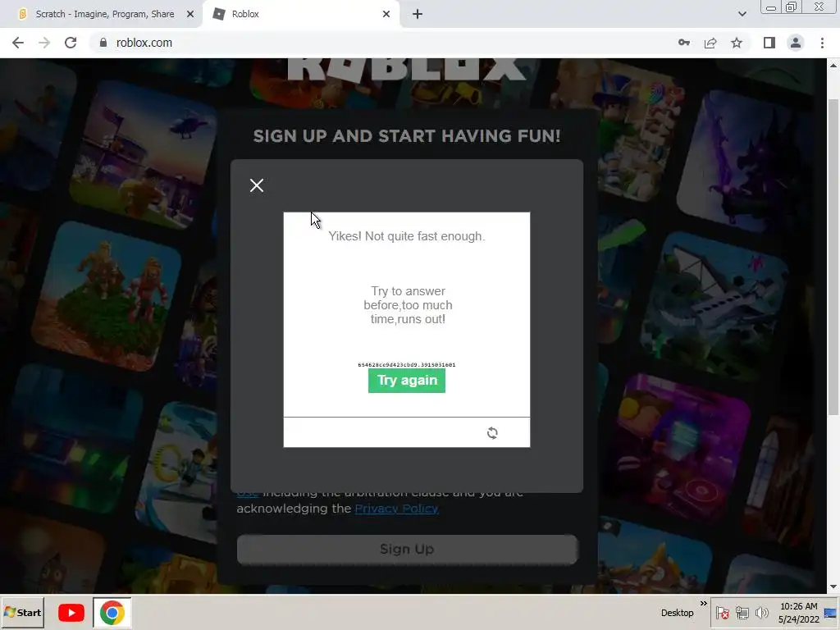The width and height of the screenshot is (840, 630).
Task: Open the network status tray icon
Action: (x=742, y=613)
